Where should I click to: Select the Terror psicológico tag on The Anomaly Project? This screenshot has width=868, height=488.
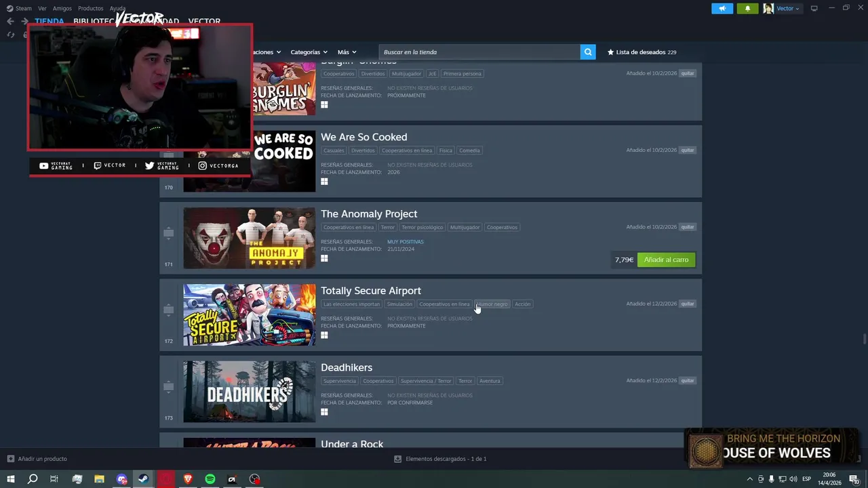tap(422, 227)
